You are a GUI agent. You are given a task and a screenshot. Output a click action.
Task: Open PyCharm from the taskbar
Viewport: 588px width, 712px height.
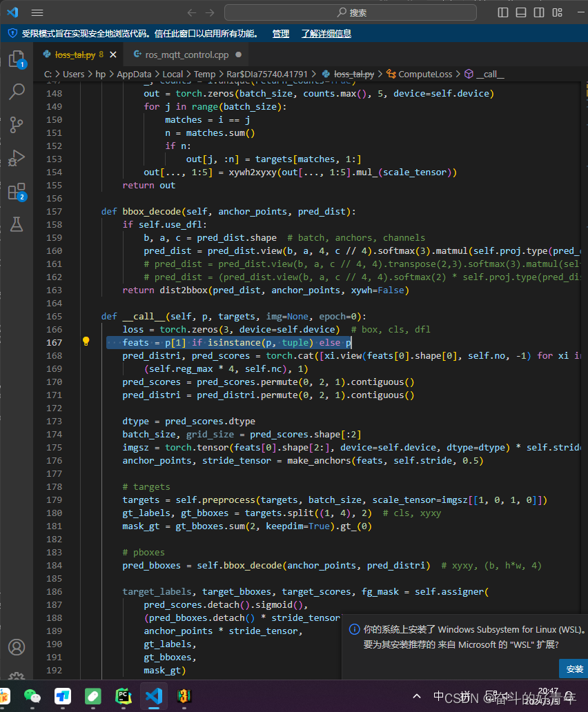123,696
